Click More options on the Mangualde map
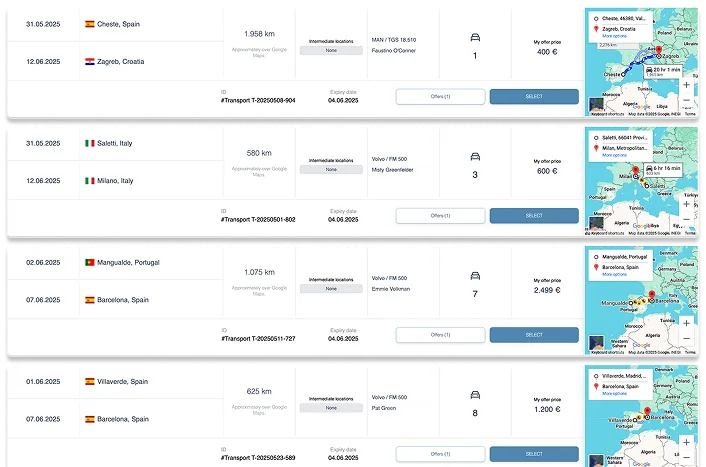The width and height of the screenshot is (706, 467). coord(615,274)
